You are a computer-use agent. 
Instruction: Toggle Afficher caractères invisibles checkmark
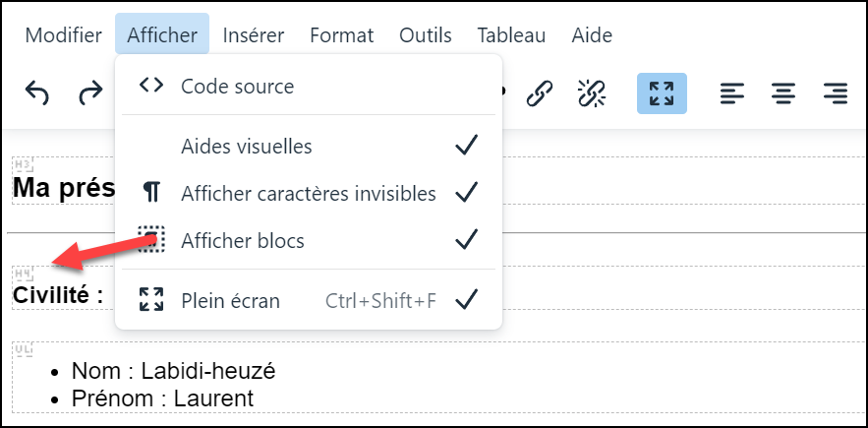(309, 194)
